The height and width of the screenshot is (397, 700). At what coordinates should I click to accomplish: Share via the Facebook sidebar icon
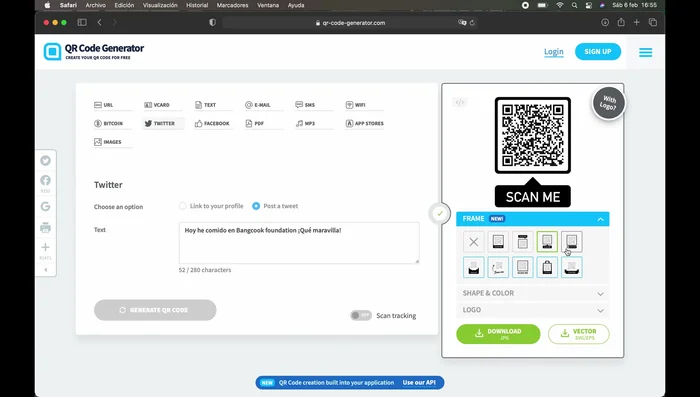click(46, 180)
